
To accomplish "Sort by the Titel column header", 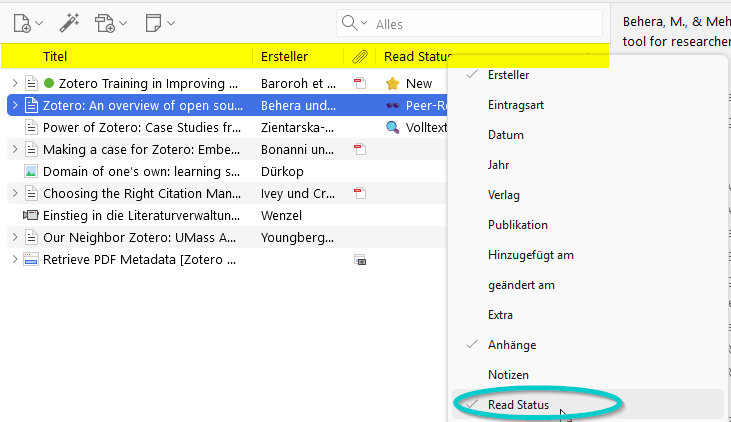I will pos(55,56).
